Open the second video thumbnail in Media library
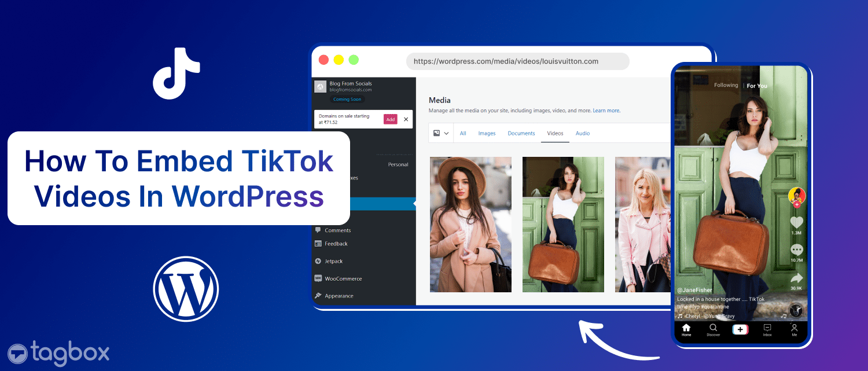The width and height of the screenshot is (868, 371). click(x=563, y=224)
